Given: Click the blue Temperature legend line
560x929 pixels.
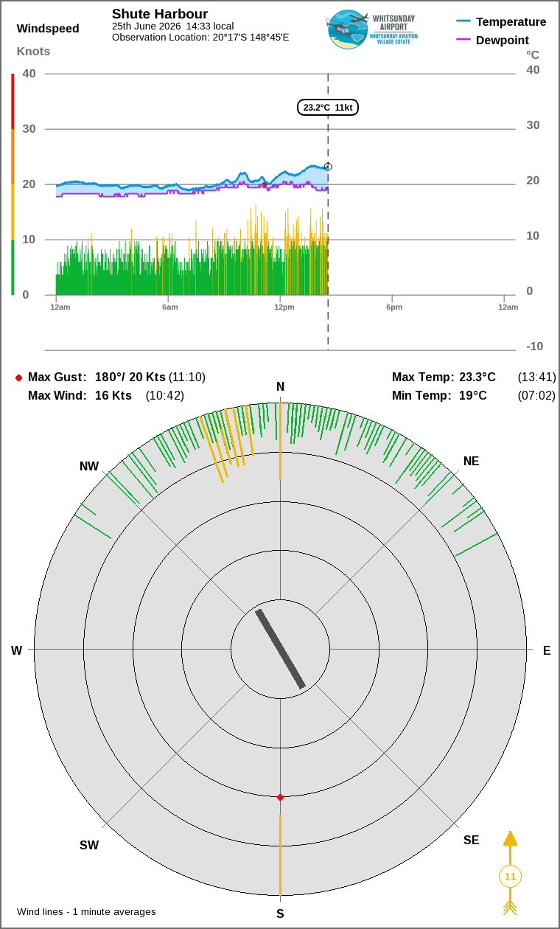Looking at the screenshot, I should point(463,21).
